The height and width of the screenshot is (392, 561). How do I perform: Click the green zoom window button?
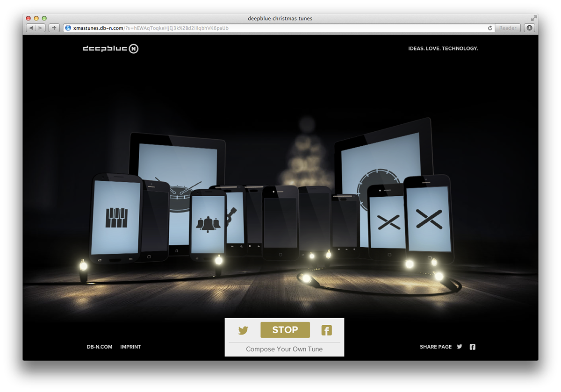click(44, 18)
